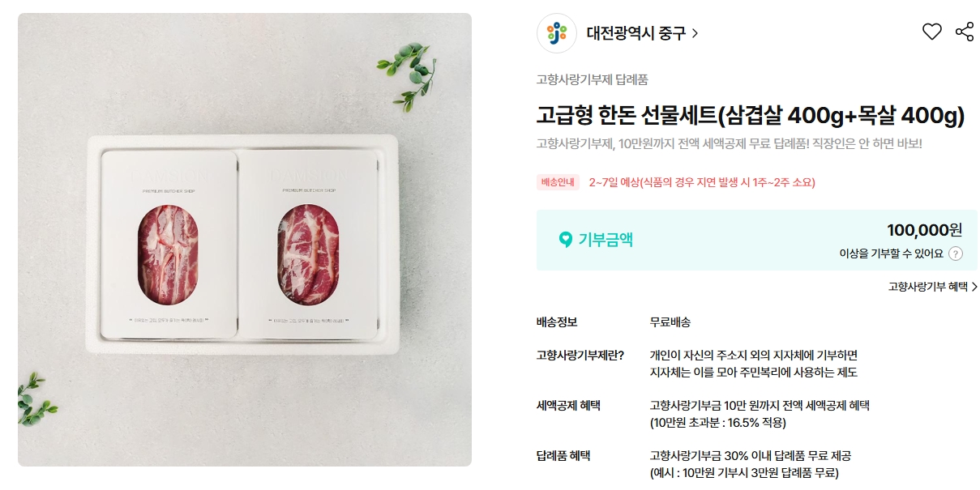
Task: Open the share icon
Action: pos(965,32)
